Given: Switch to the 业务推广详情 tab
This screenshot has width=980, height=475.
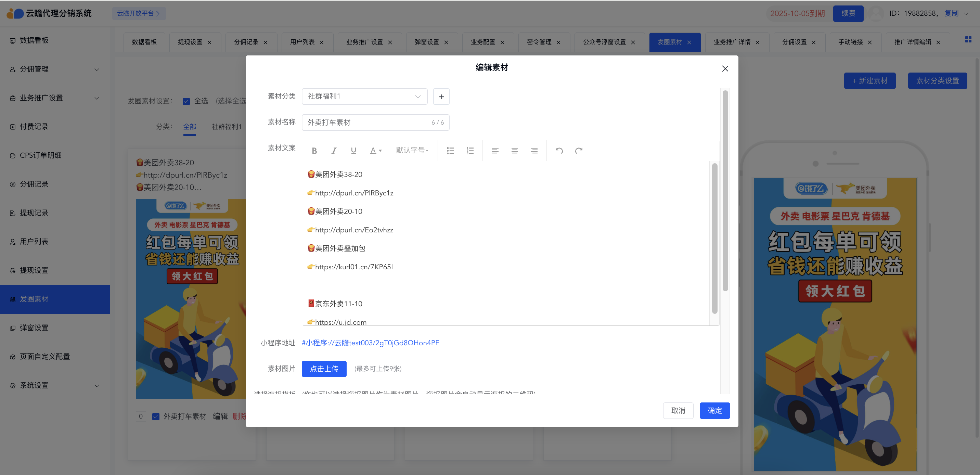Looking at the screenshot, I should (732, 42).
